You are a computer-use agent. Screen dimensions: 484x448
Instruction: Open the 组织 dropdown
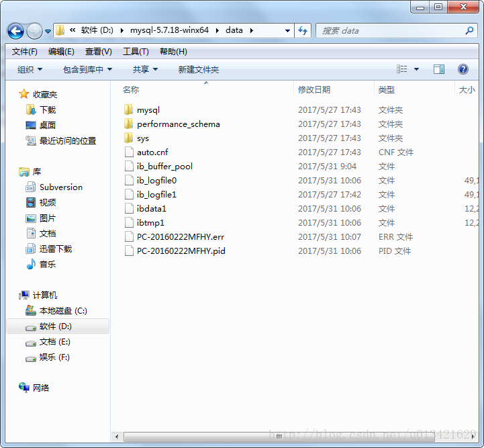pyautogui.click(x=30, y=69)
